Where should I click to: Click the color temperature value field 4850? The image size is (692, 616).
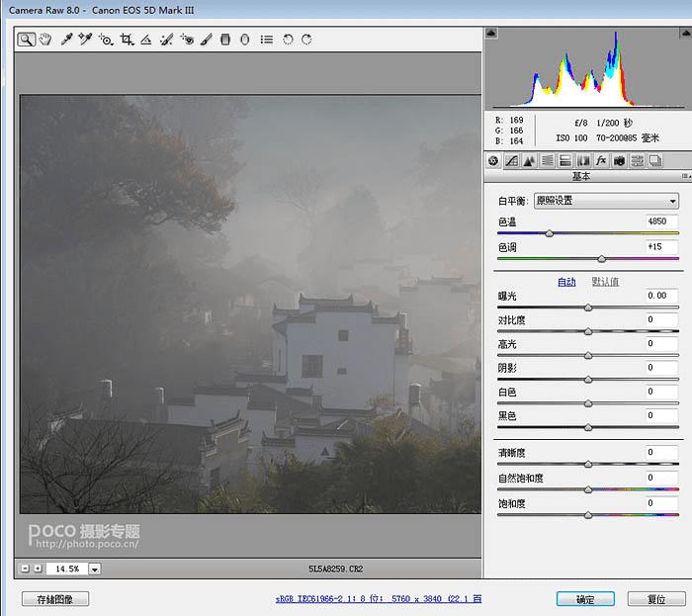click(661, 221)
